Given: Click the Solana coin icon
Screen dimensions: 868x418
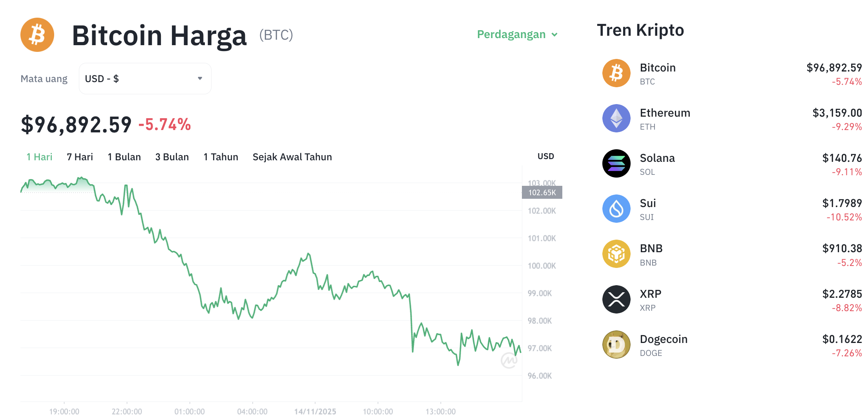Looking at the screenshot, I should pos(616,163).
